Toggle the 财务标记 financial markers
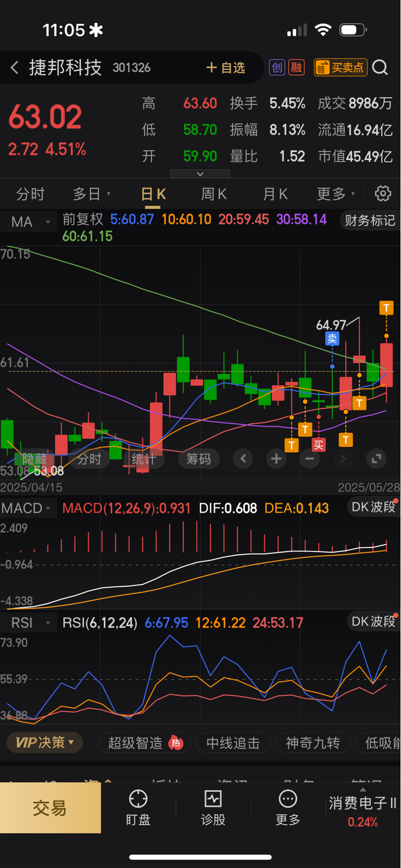Screen dimensions: 401x868 click(x=370, y=221)
